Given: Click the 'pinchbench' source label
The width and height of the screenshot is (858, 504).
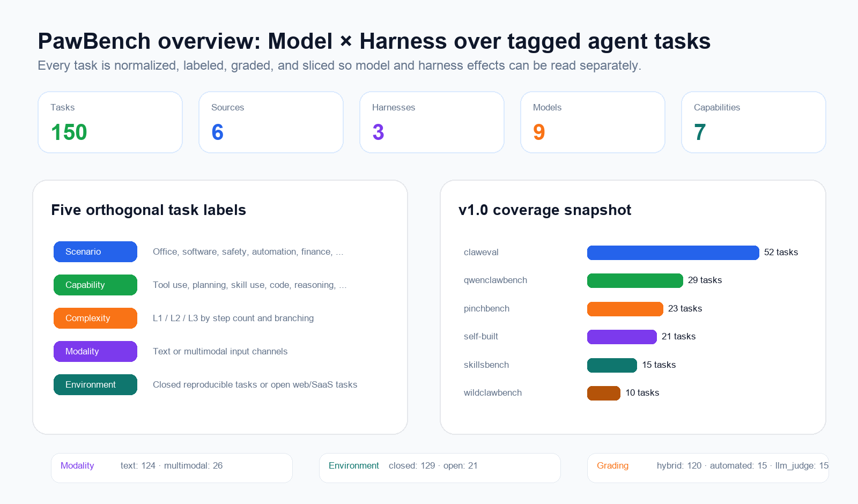Looking at the screenshot, I should tap(486, 308).
